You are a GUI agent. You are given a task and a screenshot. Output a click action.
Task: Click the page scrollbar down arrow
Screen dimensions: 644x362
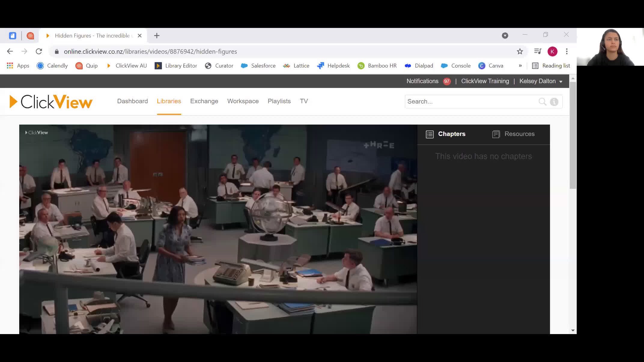point(573,330)
